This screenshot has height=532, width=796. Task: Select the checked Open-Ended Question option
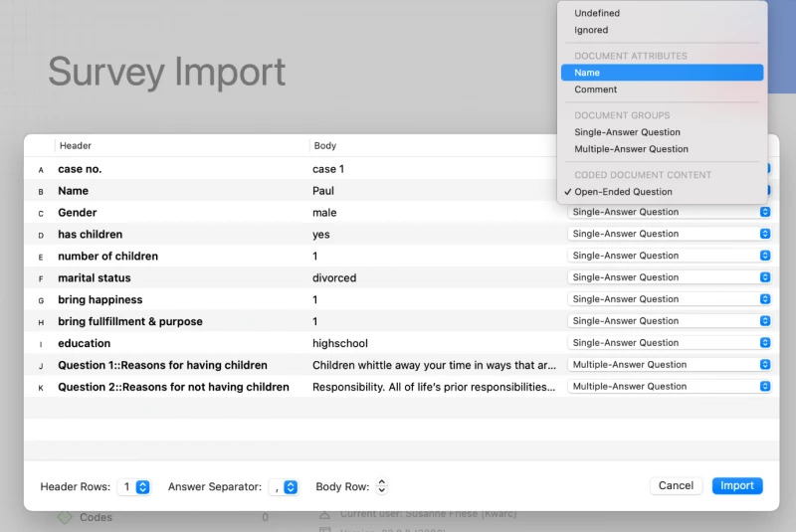tap(623, 192)
